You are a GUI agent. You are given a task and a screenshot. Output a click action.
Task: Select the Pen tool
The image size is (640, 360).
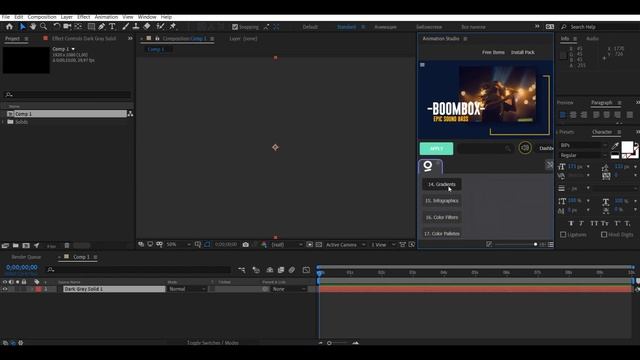[102, 27]
